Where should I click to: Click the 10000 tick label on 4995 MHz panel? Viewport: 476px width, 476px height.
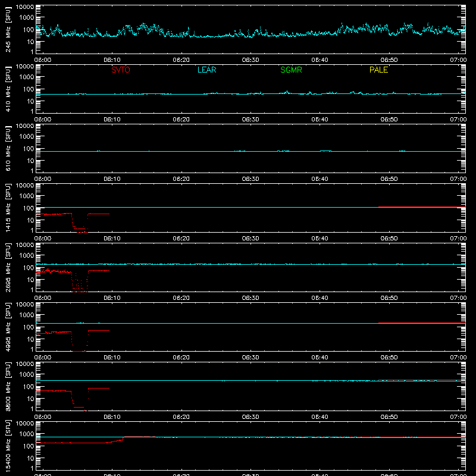point(25,304)
